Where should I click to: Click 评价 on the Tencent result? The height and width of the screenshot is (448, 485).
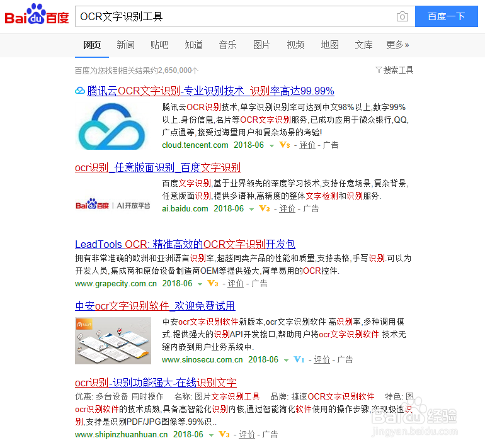coord(307,145)
